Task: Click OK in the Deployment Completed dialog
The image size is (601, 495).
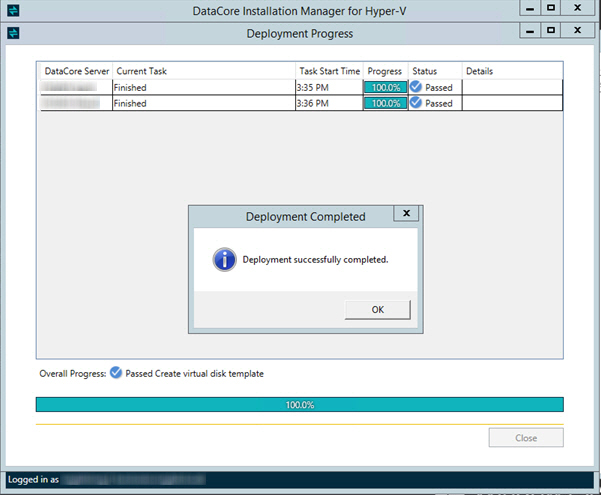Action: 377,310
